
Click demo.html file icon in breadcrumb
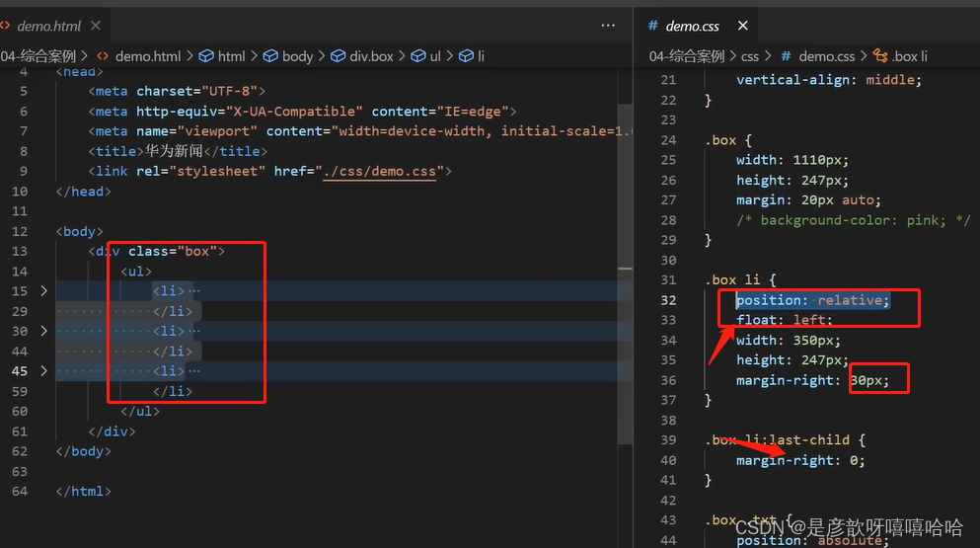pyautogui.click(x=103, y=56)
